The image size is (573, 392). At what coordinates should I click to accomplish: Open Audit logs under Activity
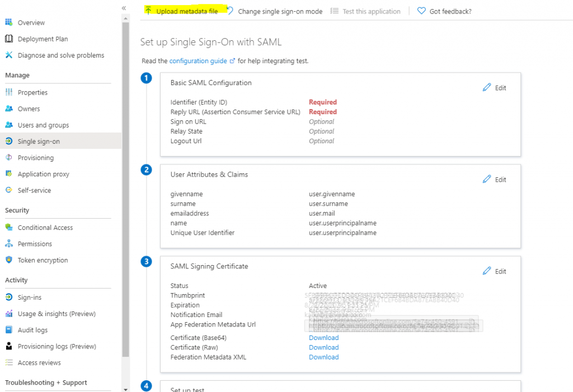coord(32,330)
